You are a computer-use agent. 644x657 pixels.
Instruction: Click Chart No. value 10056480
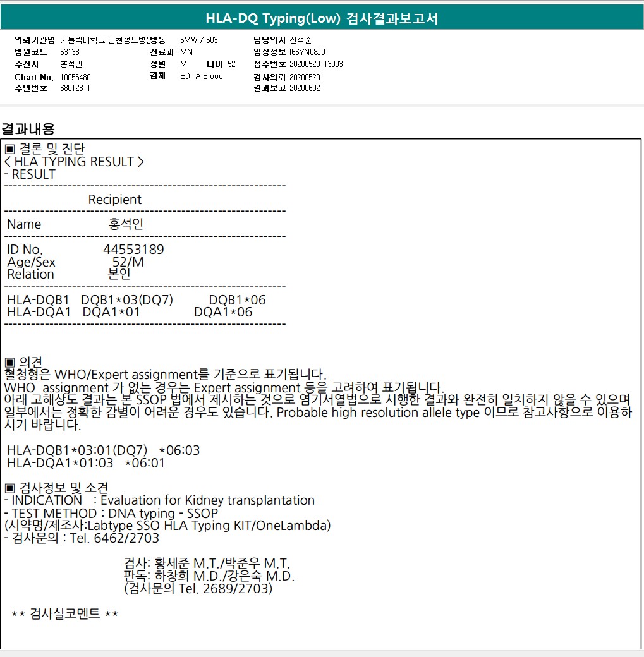coord(75,77)
